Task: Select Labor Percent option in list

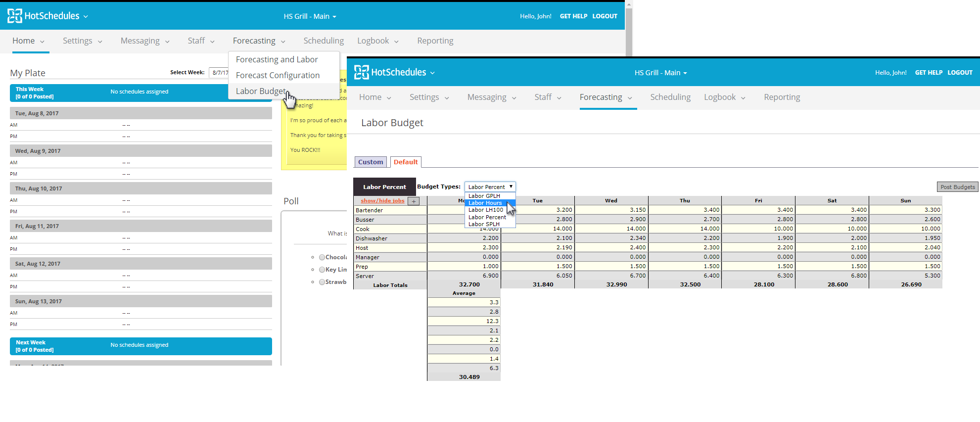Action: (490, 217)
